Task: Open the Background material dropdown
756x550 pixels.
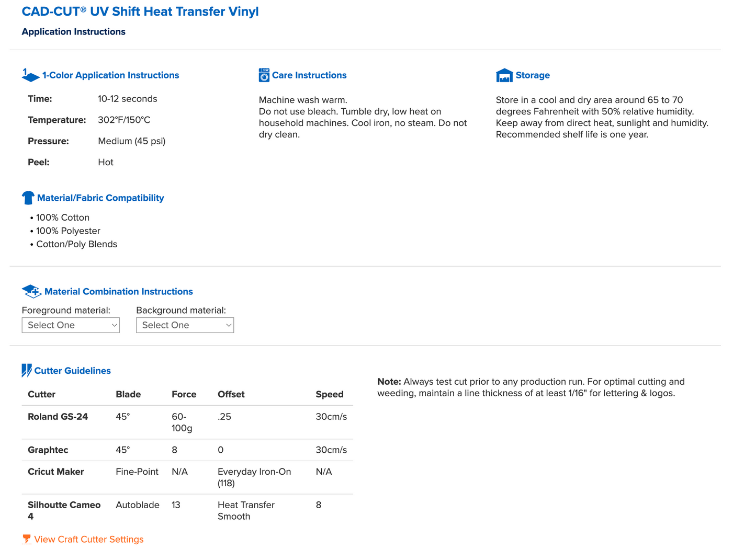Action: pos(185,325)
